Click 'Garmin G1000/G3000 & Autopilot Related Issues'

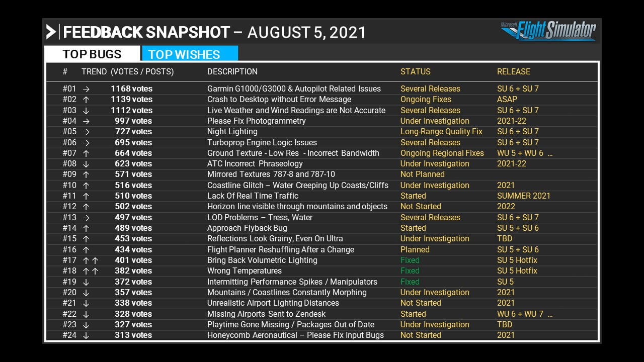tap(294, 89)
